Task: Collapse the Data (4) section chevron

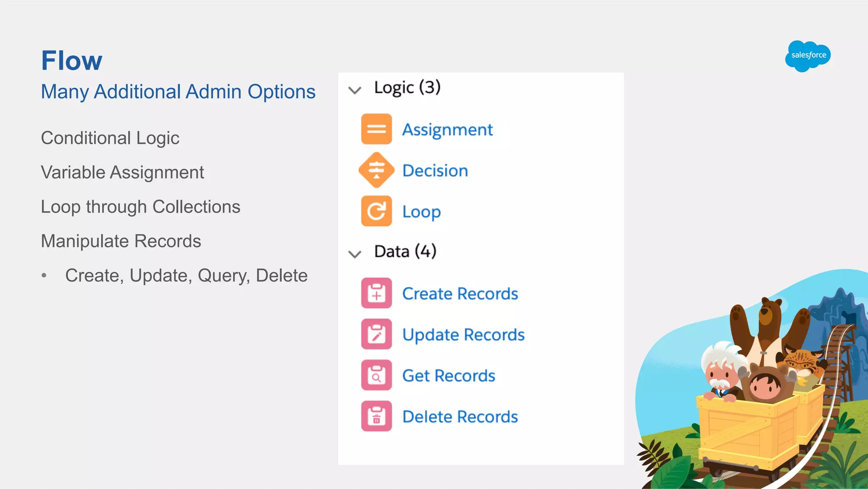Action: click(355, 254)
